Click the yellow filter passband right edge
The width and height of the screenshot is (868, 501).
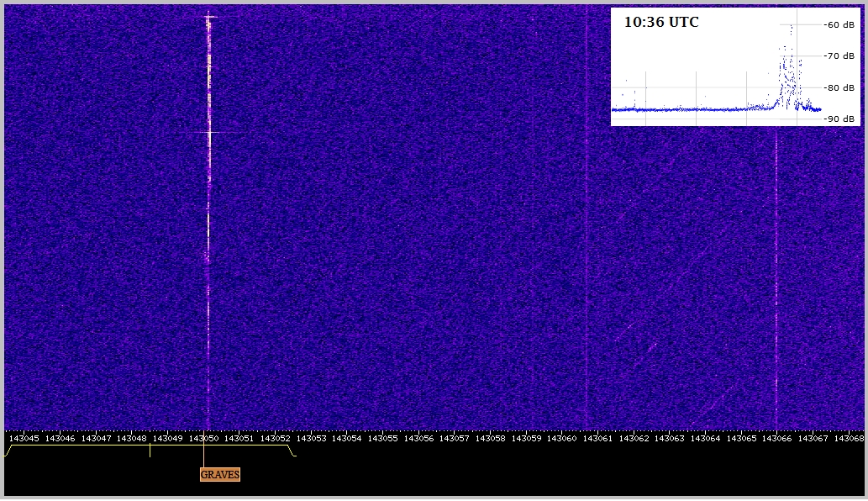292,451
